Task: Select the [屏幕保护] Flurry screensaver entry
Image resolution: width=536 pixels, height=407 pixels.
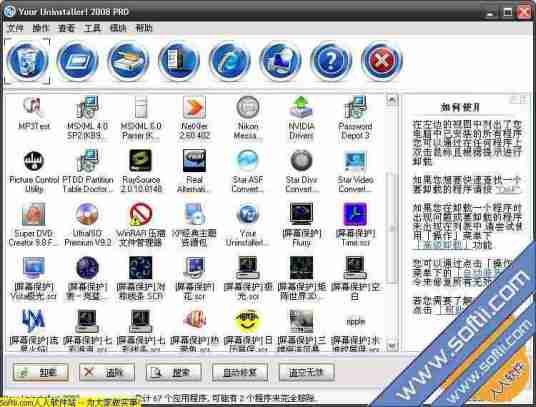Action: [301, 225]
